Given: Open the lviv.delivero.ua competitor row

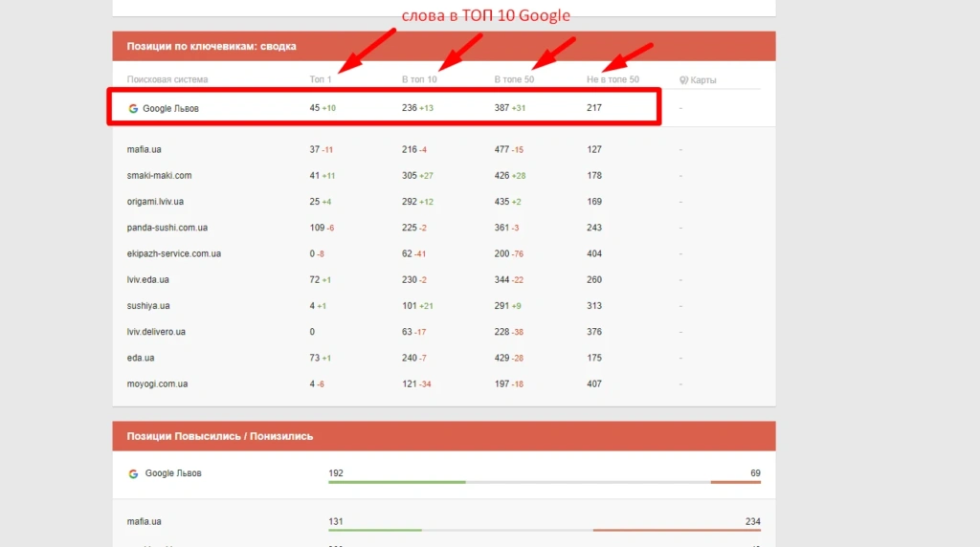Looking at the screenshot, I should 444,332.
